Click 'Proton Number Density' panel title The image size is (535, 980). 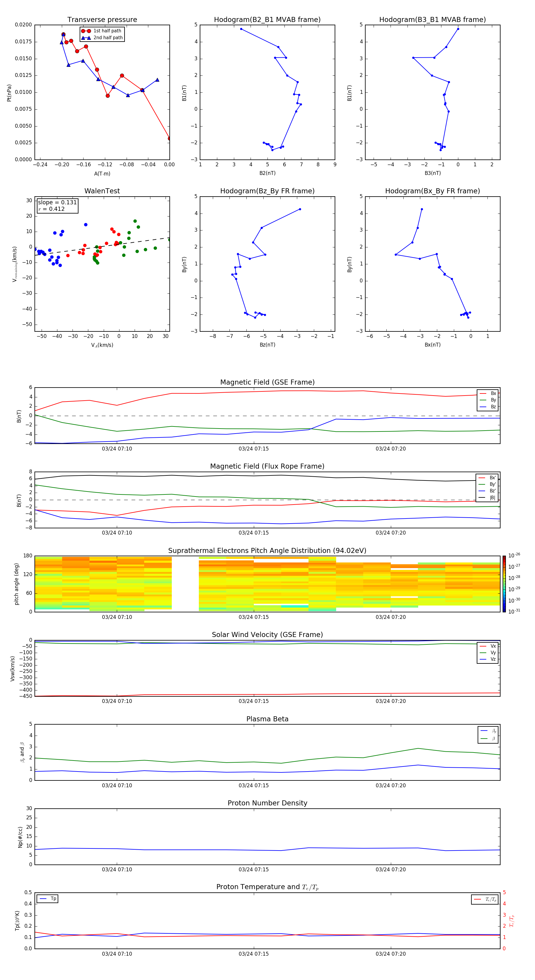267,803
